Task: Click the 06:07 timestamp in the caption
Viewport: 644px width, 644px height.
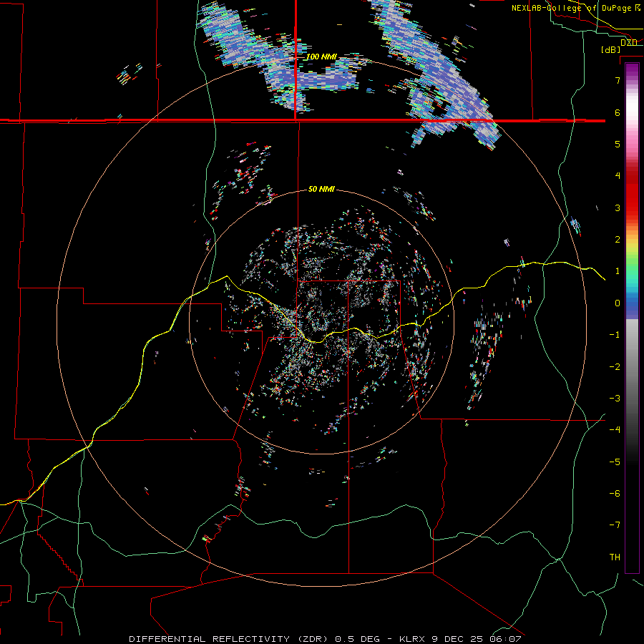Action: (x=507, y=639)
